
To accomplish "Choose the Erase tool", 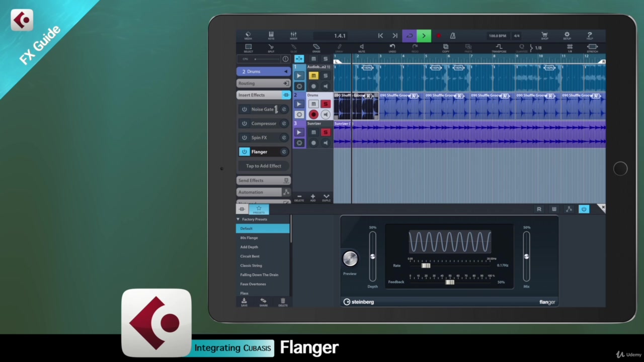I will 316,48.
